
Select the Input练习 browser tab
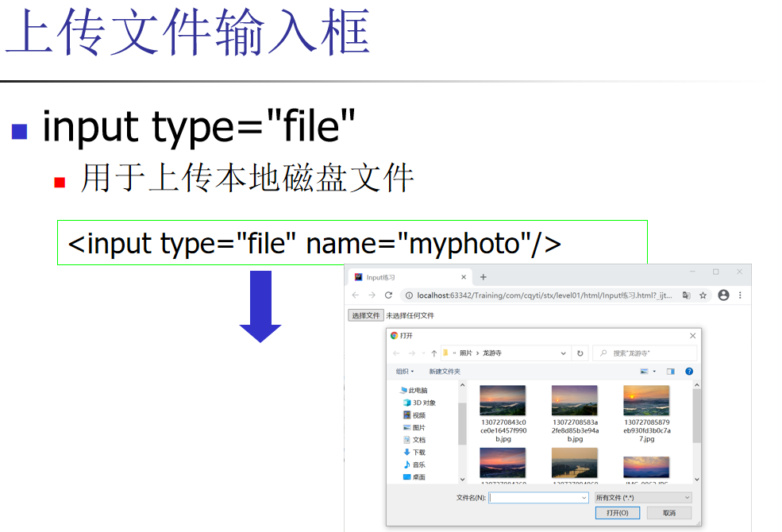click(x=410, y=277)
